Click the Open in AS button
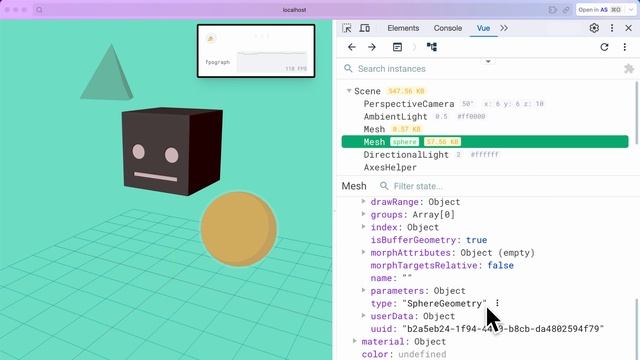This screenshot has width=640, height=360. pyautogui.click(x=599, y=10)
